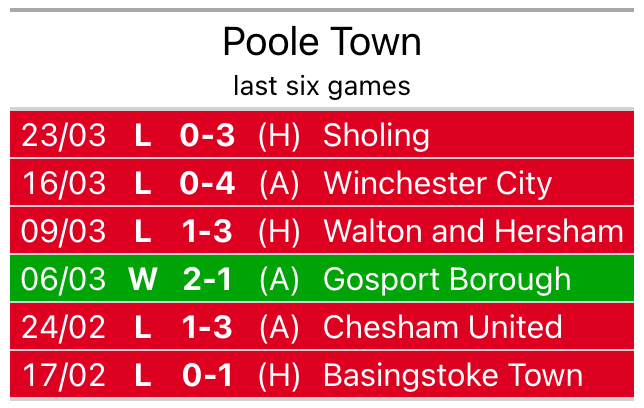Open the Basingstoke Town opponent link
The image size is (644, 408).
point(453,376)
